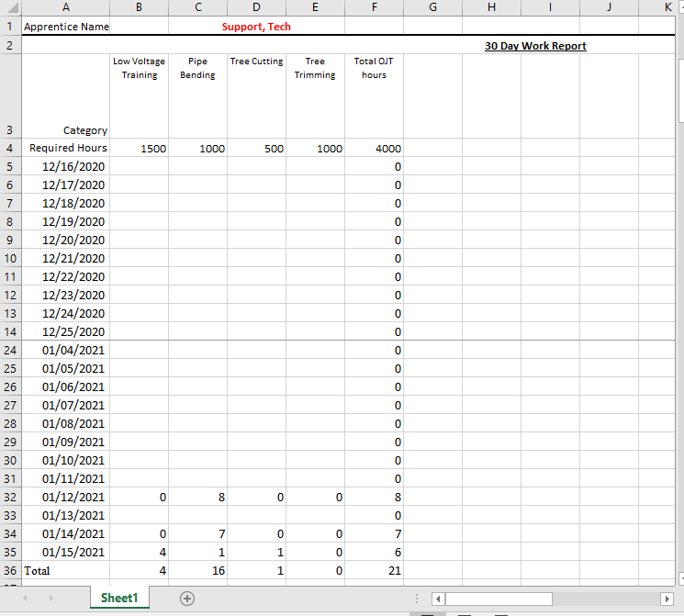Select row 1 header
684x616 pixels.
coord(10,27)
